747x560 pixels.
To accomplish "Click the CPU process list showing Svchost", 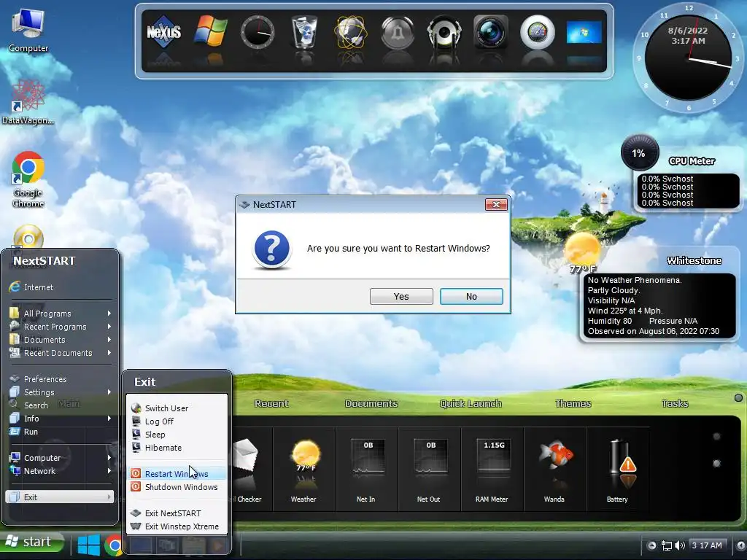I will [x=689, y=191].
